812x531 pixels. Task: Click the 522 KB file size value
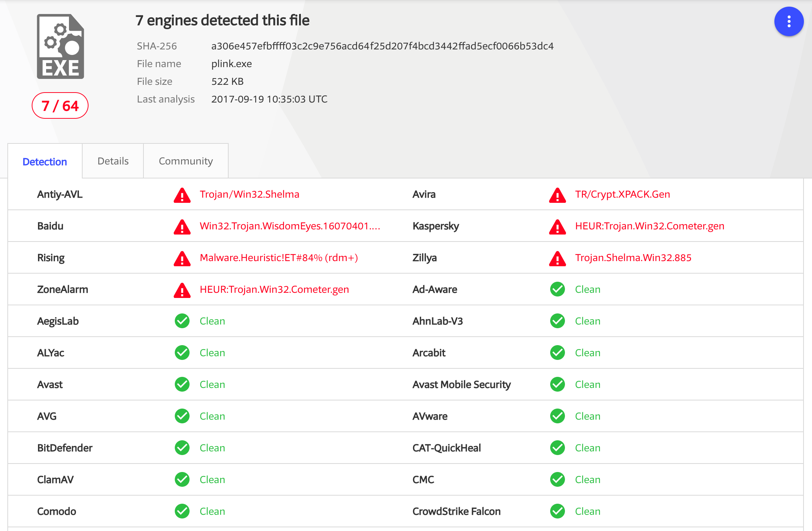click(x=228, y=81)
